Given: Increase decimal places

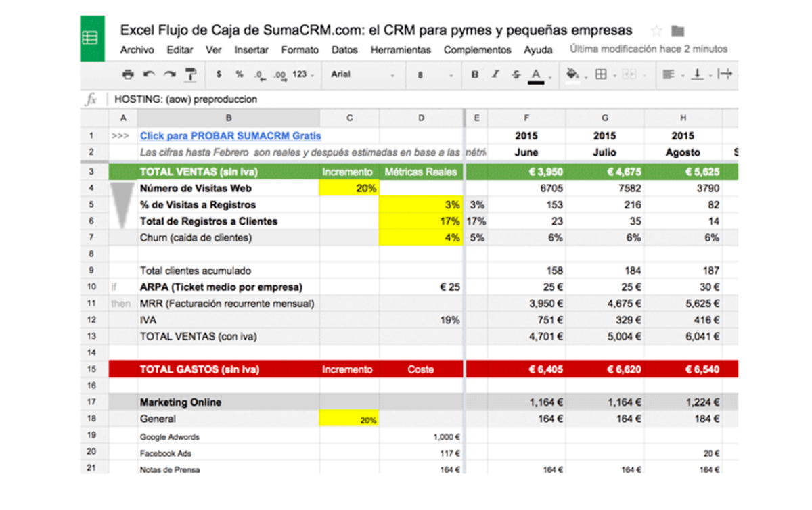Looking at the screenshot, I should pos(279,75).
